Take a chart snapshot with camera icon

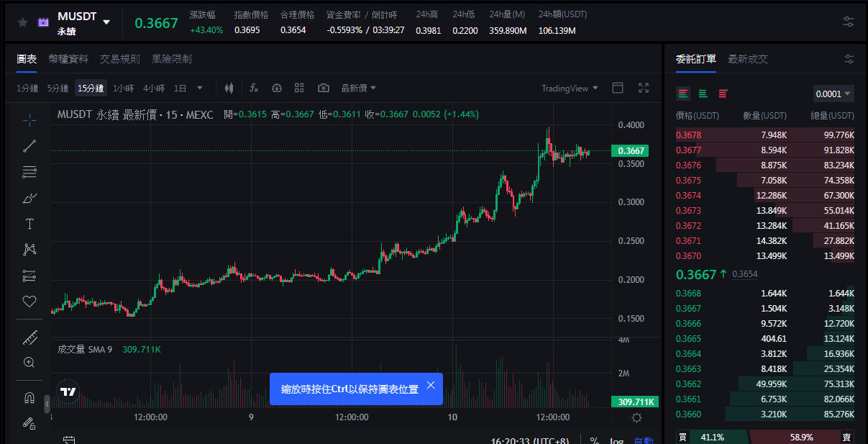click(324, 88)
